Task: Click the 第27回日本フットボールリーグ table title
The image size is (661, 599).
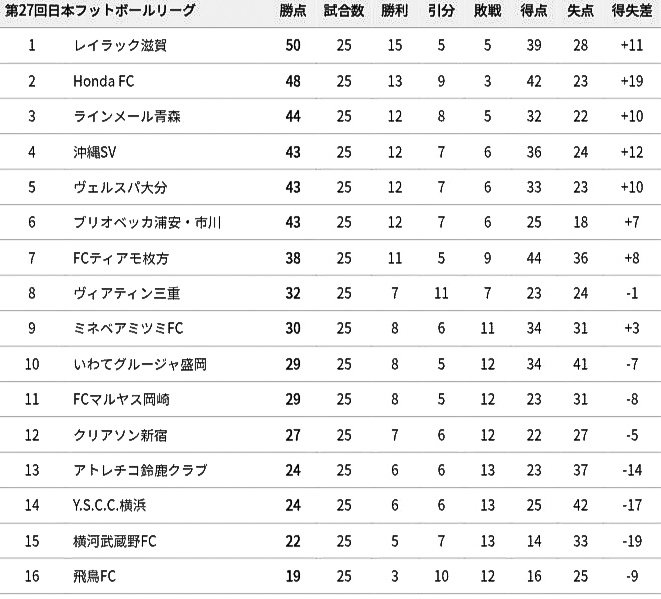Action: [101, 12]
